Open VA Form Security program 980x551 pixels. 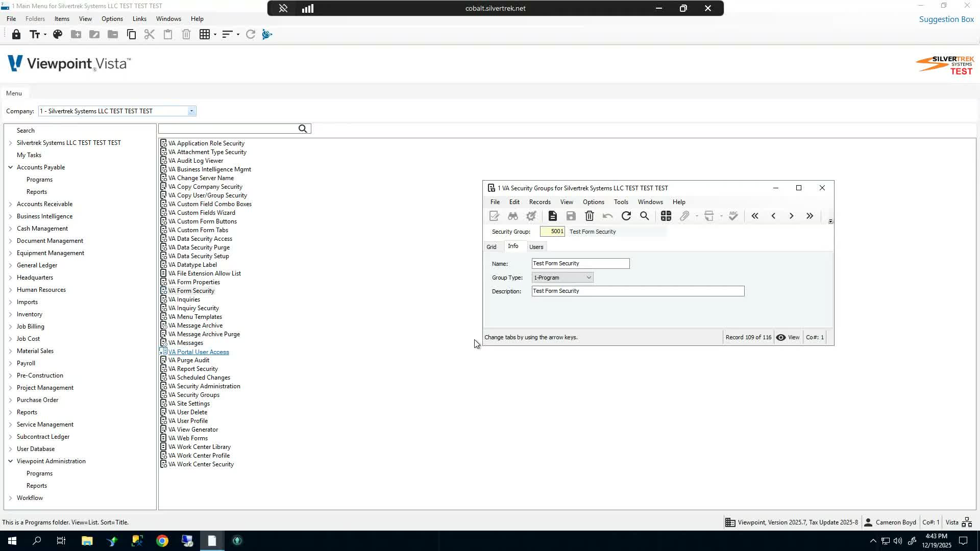(191, 291)
